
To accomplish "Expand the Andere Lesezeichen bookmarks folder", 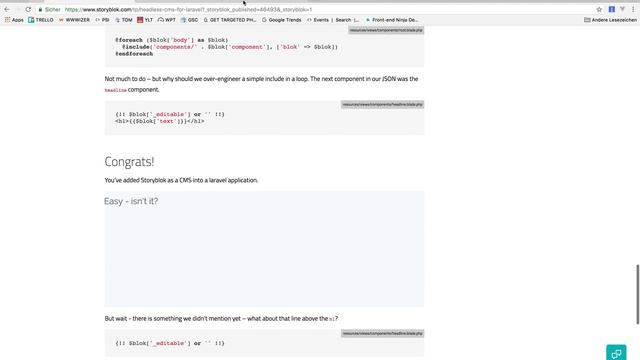I will point(610,20).
